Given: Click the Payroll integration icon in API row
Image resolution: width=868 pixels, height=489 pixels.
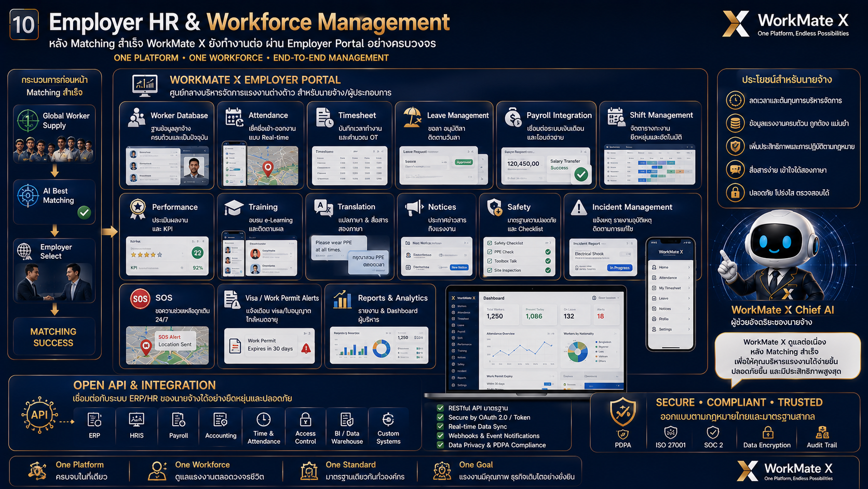Looking at the screenshot, I should tap(179, 420).
